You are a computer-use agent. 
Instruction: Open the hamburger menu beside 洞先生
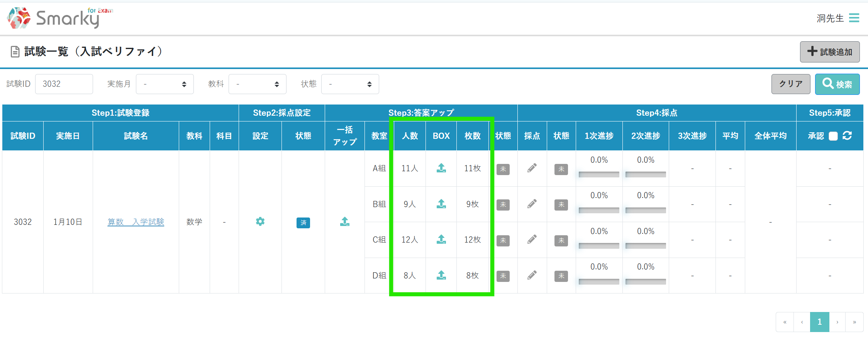[x=854, y=18]
